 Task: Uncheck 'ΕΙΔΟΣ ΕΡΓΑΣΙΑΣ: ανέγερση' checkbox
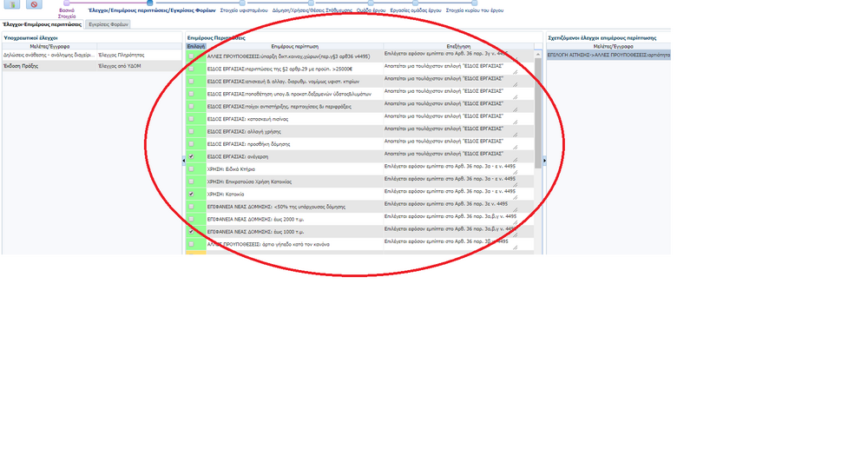click(191, 156)
